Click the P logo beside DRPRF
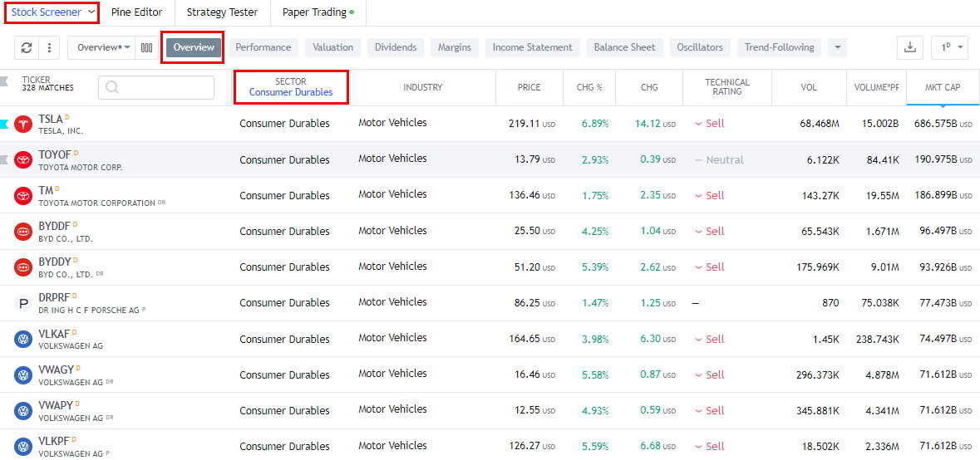The image size is (980, 460). click(x=23, y=304)
